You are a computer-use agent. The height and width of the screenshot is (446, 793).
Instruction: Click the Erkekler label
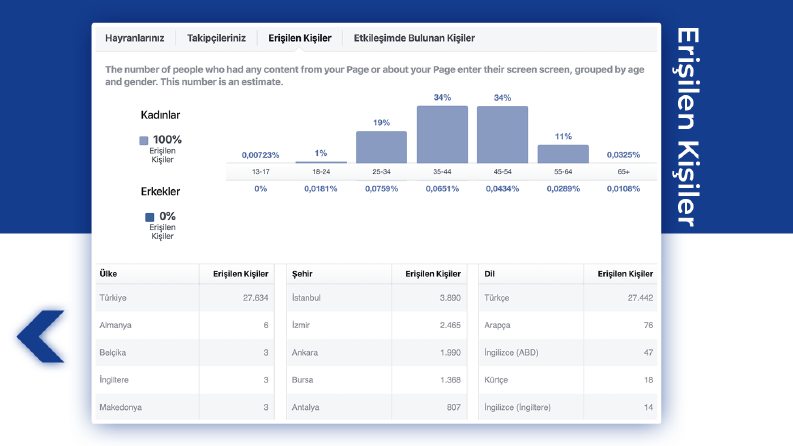pyautogui.click(x=160, y=191)
